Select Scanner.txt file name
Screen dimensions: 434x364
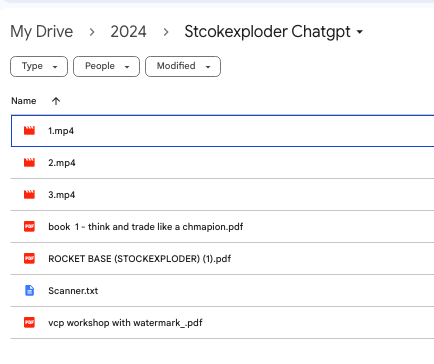click(x=73, y=291)
